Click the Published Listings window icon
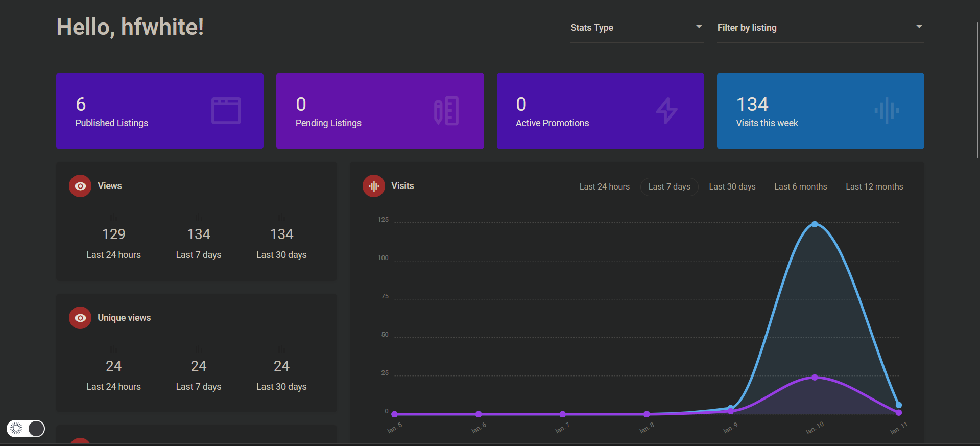This screenshot has width=980, height=446. pos(226,110)
